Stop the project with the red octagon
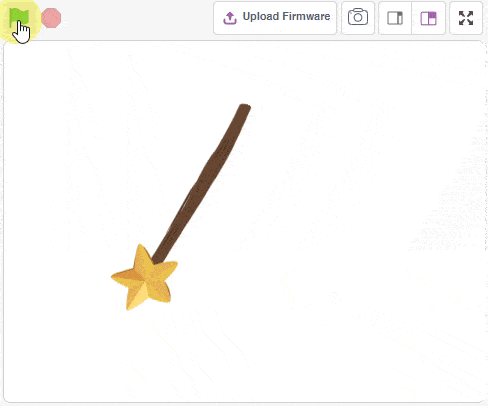488x406 pixels. (51, 18)
